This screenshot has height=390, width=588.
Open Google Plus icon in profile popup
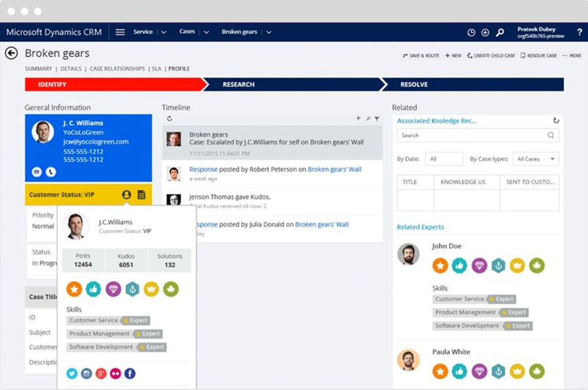click(x=101, y=373)
